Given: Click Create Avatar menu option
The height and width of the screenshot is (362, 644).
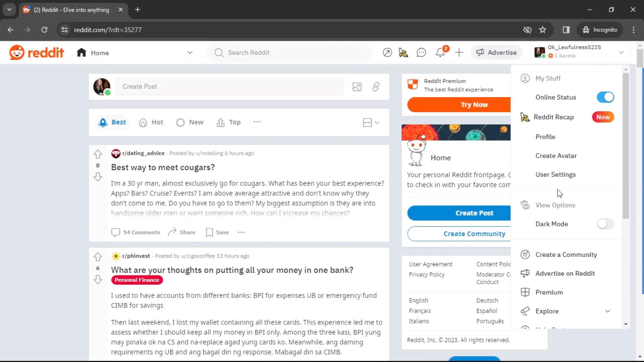Looking at the screenshot, I should (x=556, y=155).
